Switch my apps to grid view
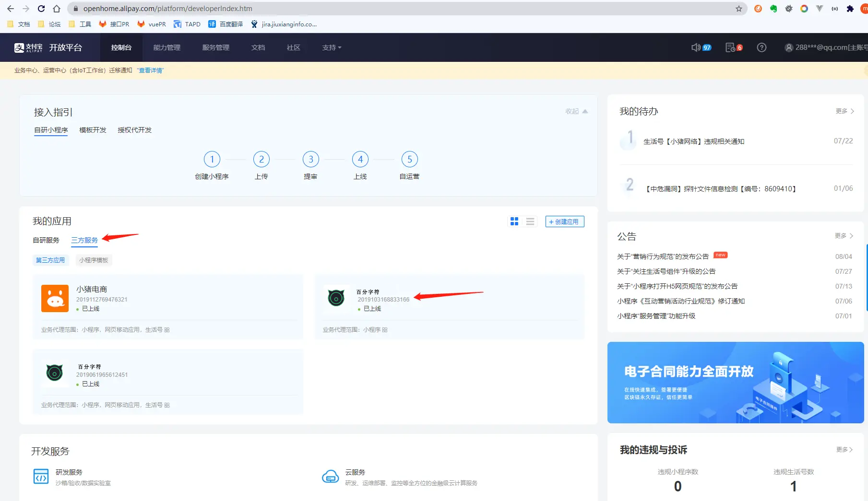The height and width of the screenshot is (501, 868). [x=514, y=221]
